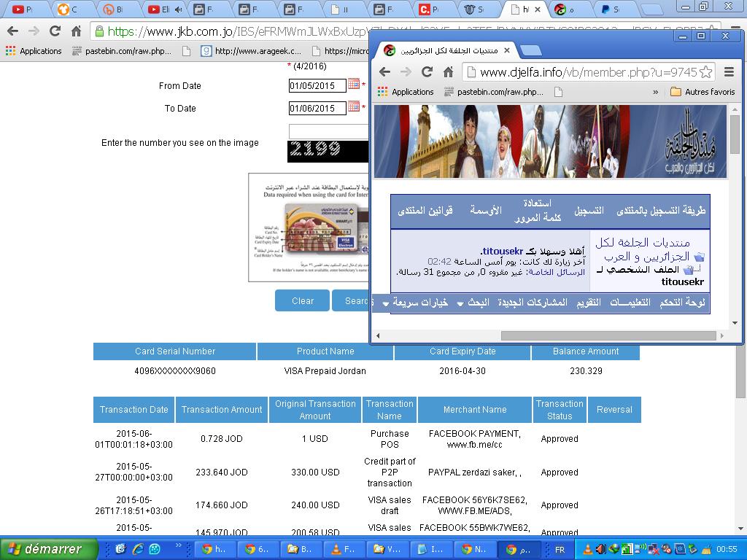Bookmark djelfa.info page with star icon
The height and width of the screenshot is (560, 747).
(x=705, y=72)
